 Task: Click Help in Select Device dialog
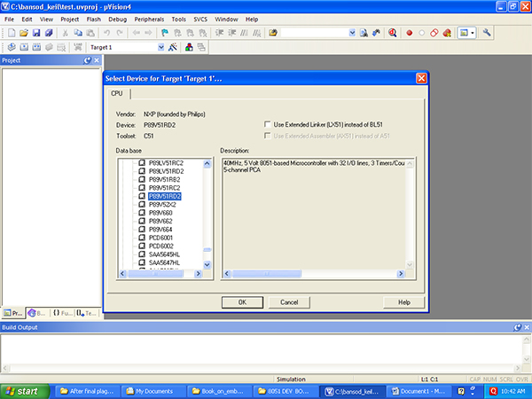[404, 302]
